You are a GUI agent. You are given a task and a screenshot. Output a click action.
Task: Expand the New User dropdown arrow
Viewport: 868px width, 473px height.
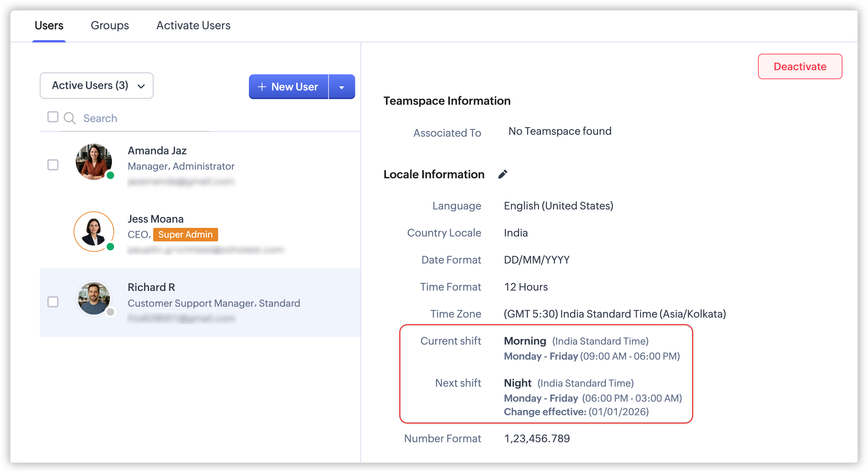342,87
